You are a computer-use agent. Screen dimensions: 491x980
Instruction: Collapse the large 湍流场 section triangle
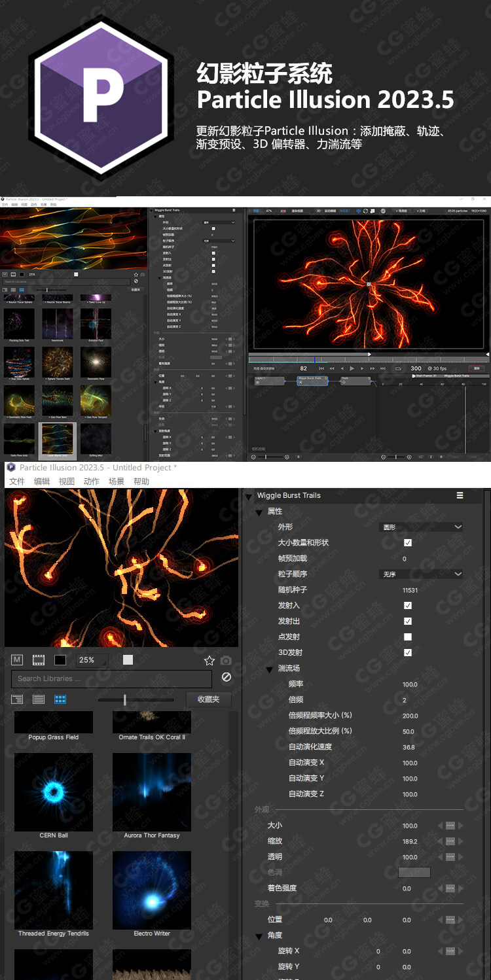click(270, 669)
